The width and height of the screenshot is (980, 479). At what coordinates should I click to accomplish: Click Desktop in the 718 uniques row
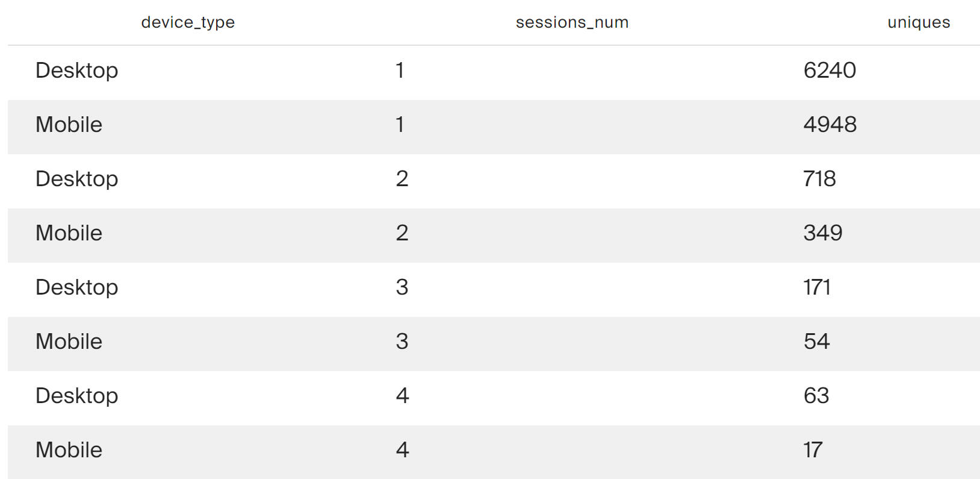[76, 179]
